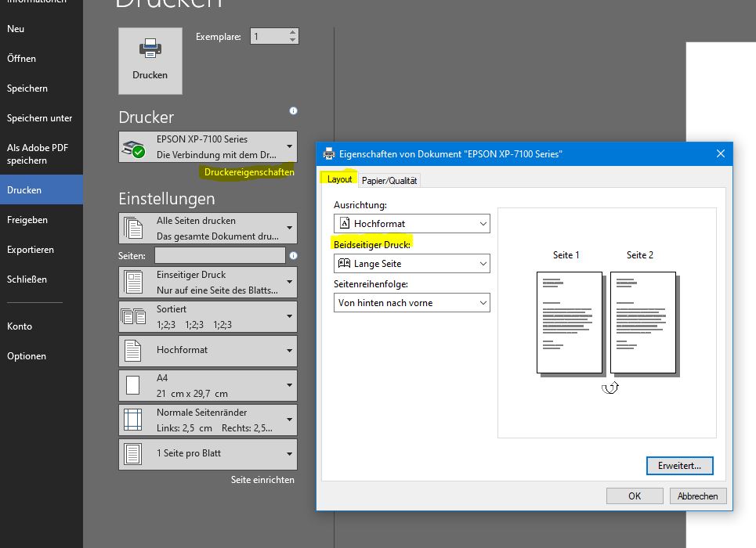The height and width of the screenshot is (548, 756).
Task: Click the Sortiert collate icon
Action: (133, 316)
